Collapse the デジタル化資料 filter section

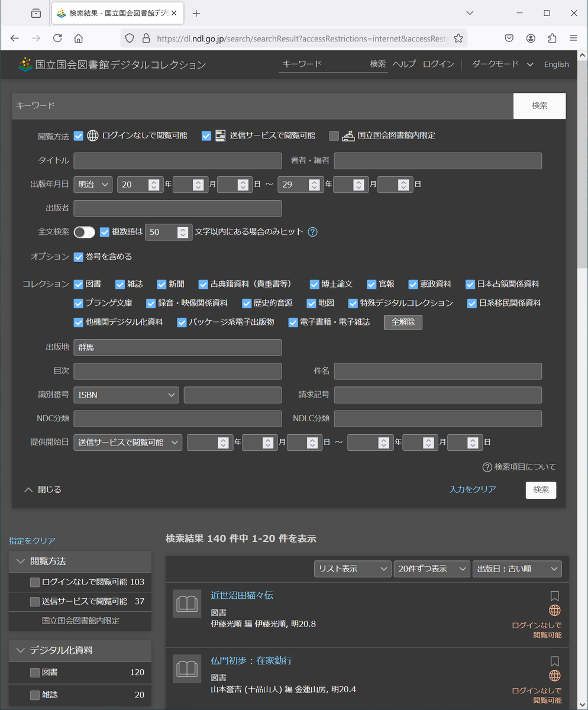coord(80,650)
